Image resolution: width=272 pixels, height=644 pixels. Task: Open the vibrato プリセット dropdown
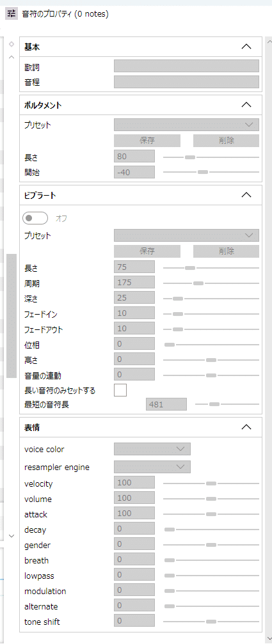tap(186, 235)
